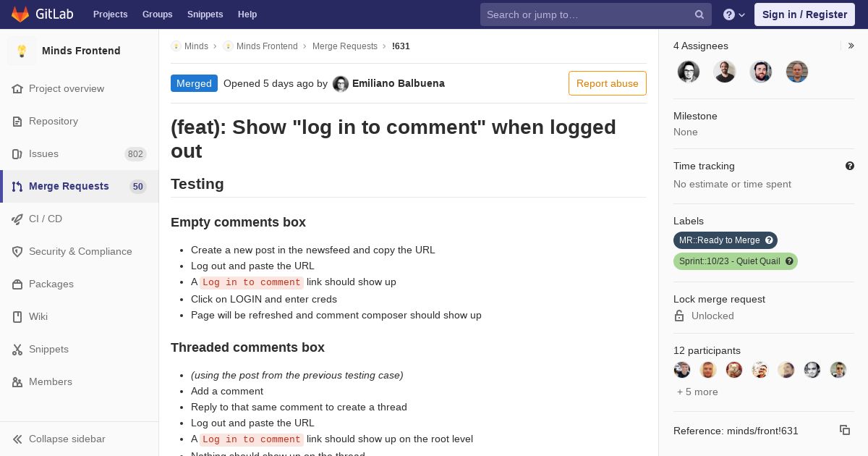The image size is (868, 456).
Task: Show the + 5 more participants
Action: (x=697, y=392)
